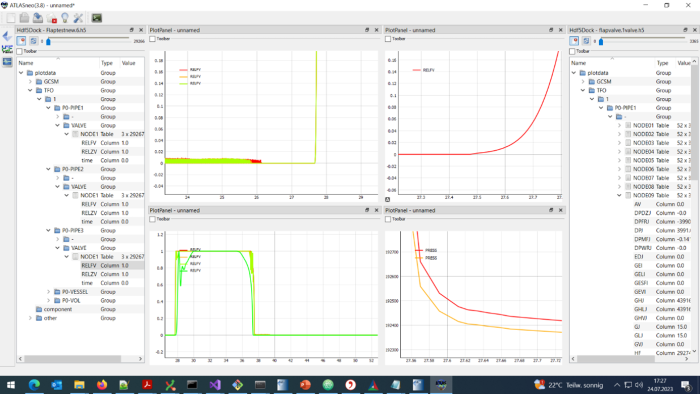Click the small lock icon below top-right plot
The width and height of the screenshot is (700, 394).
388,199
